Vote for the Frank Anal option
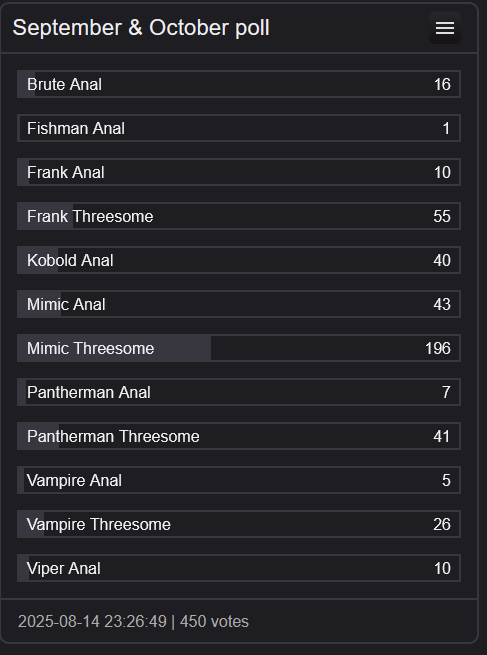This screenshot has height=655, width=487. 239,172
